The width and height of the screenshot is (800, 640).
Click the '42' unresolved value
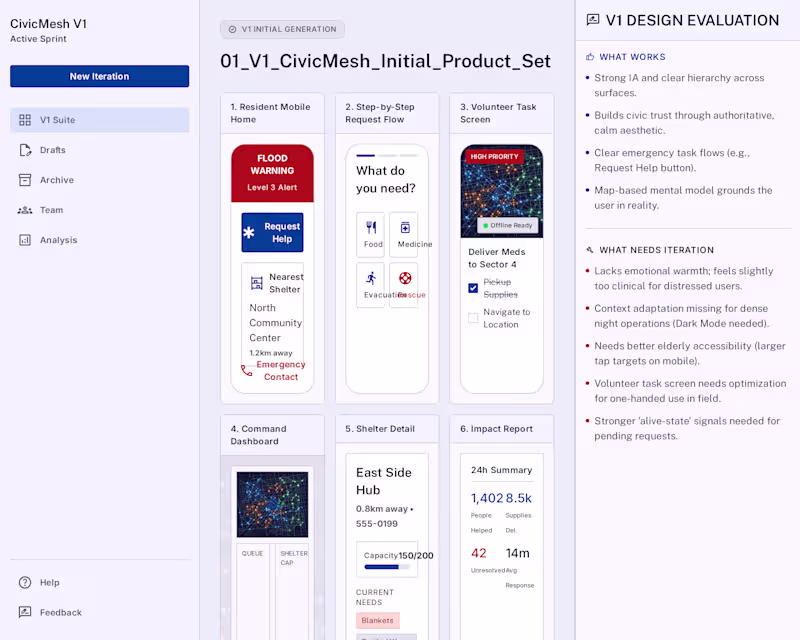(x=479, y=553)
